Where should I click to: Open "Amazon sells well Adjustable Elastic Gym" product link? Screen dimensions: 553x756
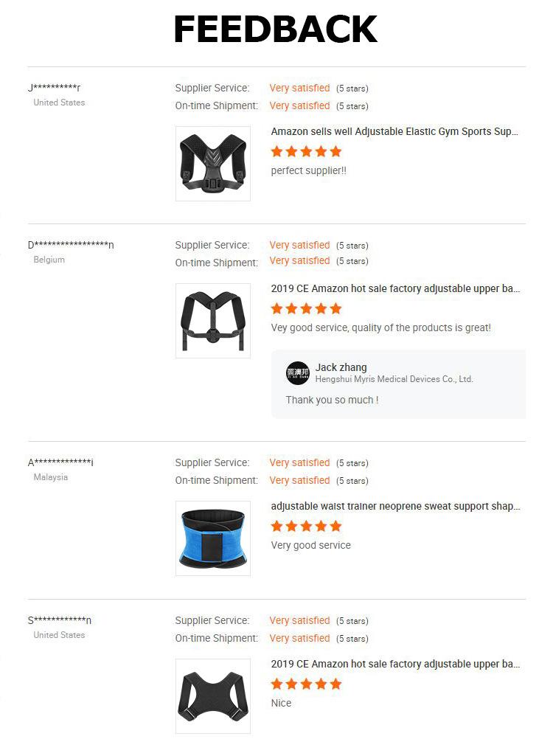coord(394,132)
